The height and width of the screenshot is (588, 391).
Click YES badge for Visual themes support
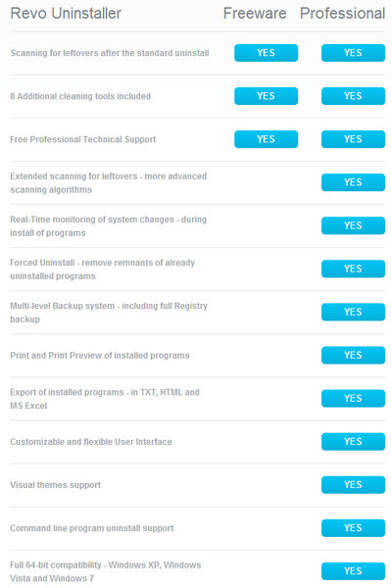(353, 485)
